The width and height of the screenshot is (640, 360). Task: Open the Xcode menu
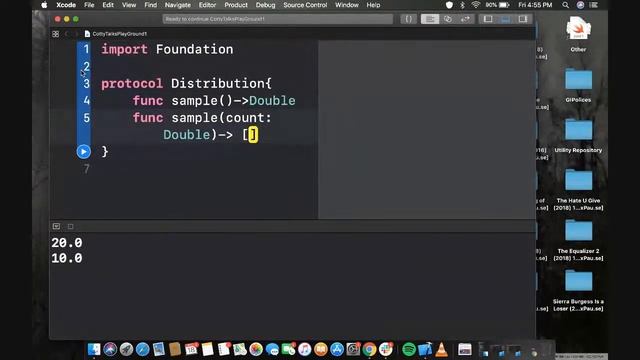(x=66, y=5)
